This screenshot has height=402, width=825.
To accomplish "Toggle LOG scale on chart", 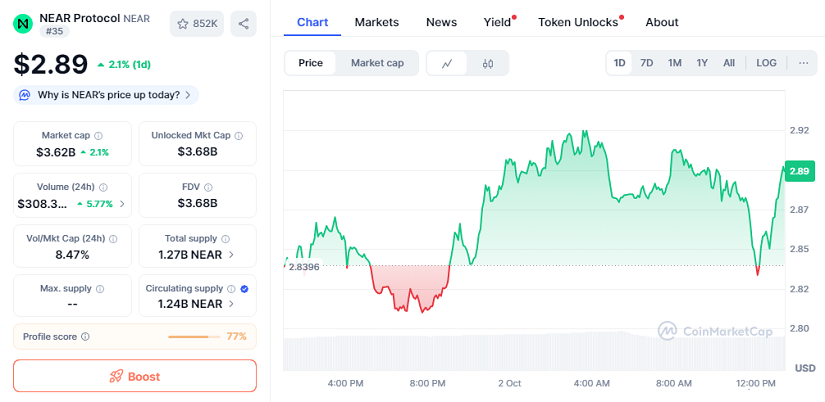I will pyautogui.click(x=766, y=63).
